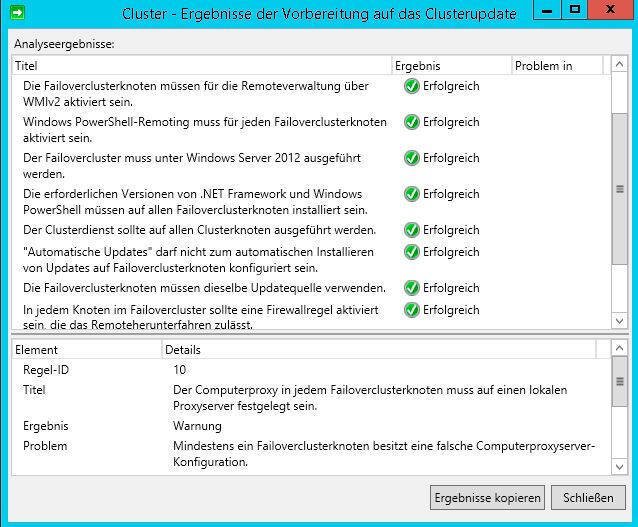Sort results by the Titel column header
The height and width of the screenshot is (527, 638).
click(202, 66)
